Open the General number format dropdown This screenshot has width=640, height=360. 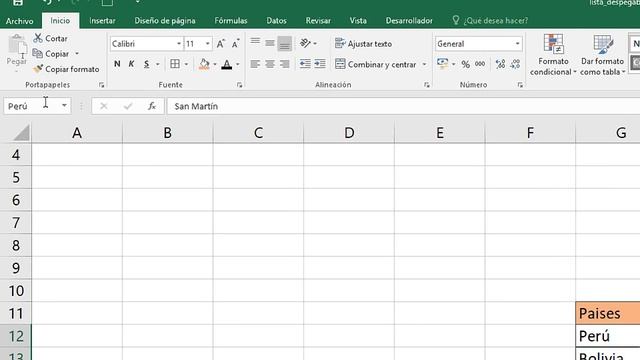[517, 44]
